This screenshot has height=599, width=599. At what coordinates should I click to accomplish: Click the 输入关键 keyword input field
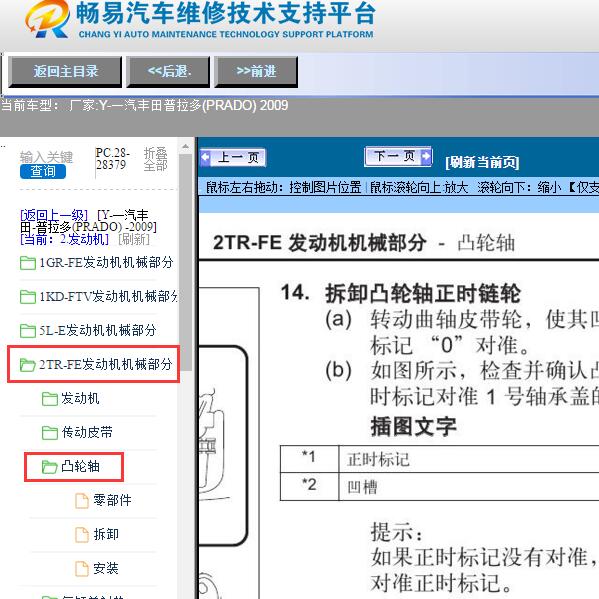pos(46,157)
